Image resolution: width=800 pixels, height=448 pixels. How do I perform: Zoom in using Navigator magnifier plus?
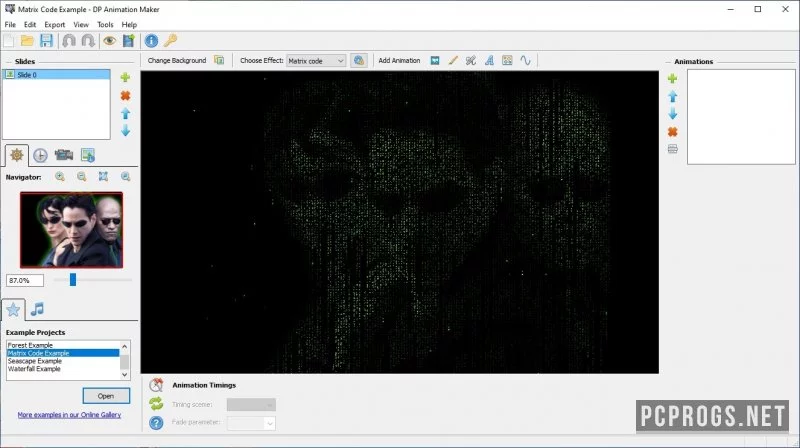coord(60,177)
